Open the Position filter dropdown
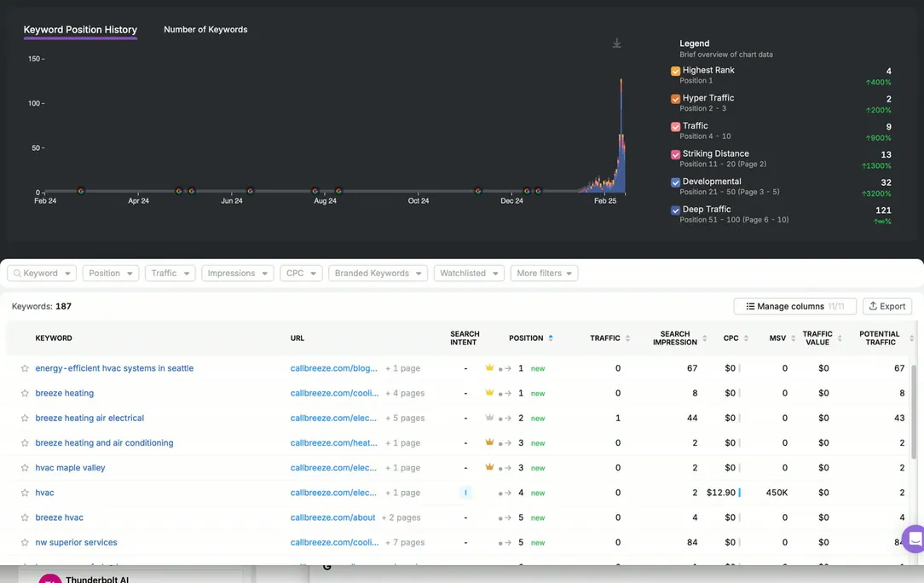 tap(111, 273)
